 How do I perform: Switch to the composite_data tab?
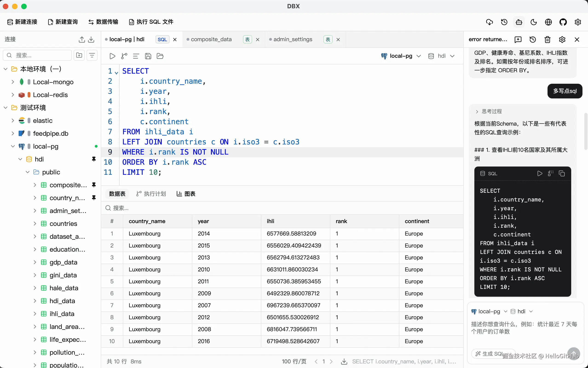click(211, 39)
